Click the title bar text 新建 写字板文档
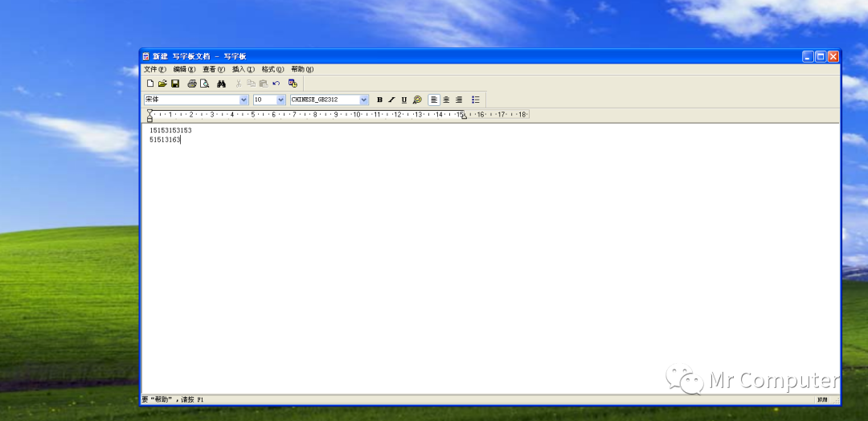Screen dimensions: 868x421 pyautogui.click(x=182, y=56)
